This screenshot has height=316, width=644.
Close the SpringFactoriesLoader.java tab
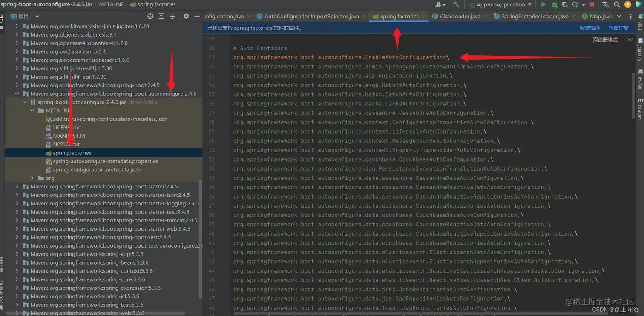[574, 16]
